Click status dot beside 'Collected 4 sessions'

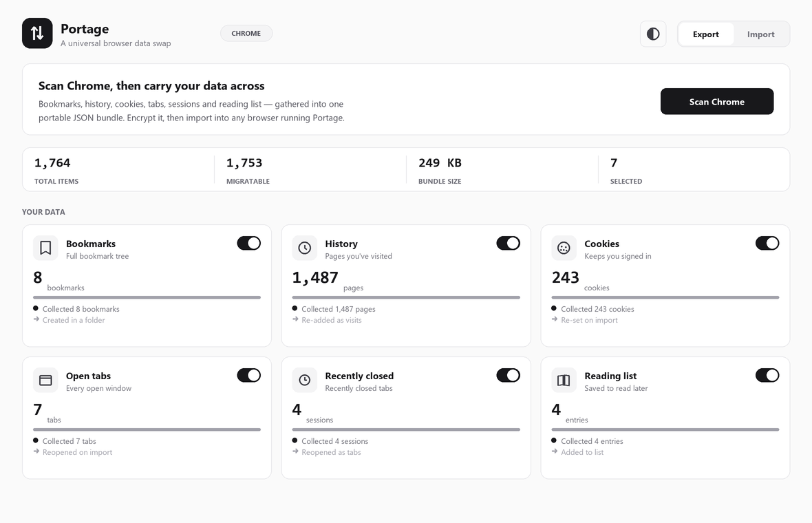click(x=295, y=440)
